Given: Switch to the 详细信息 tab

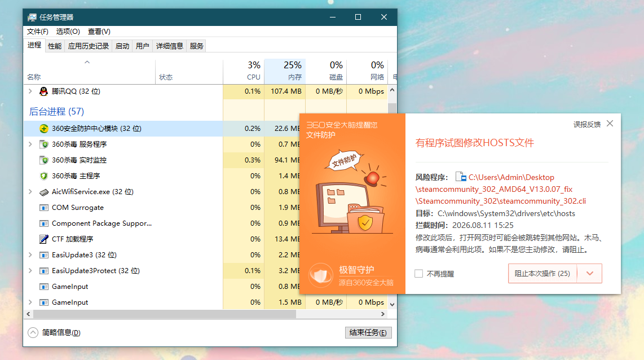Looking at the screenshot, I should (169, 46).
